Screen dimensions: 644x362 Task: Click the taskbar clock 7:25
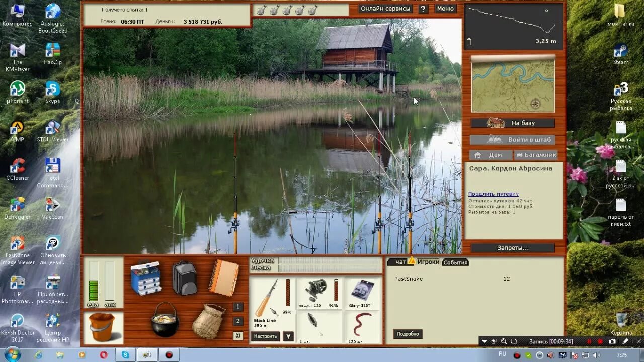click(622, 355)
